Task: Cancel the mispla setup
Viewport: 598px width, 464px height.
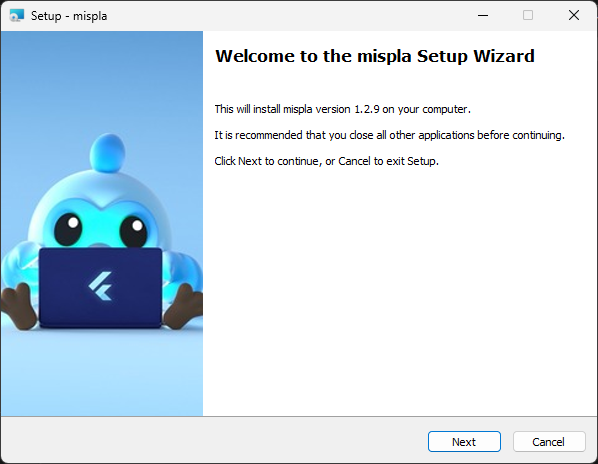Action: coord(549,442)
